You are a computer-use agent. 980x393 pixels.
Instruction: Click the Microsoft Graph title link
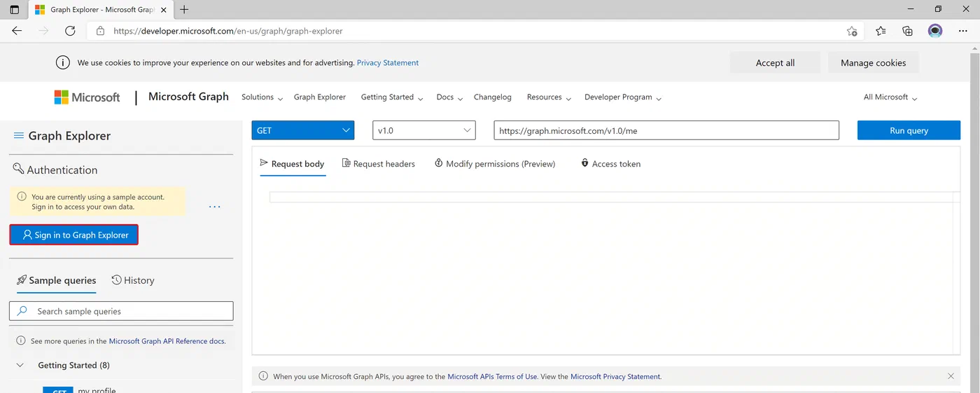[188, 97]
